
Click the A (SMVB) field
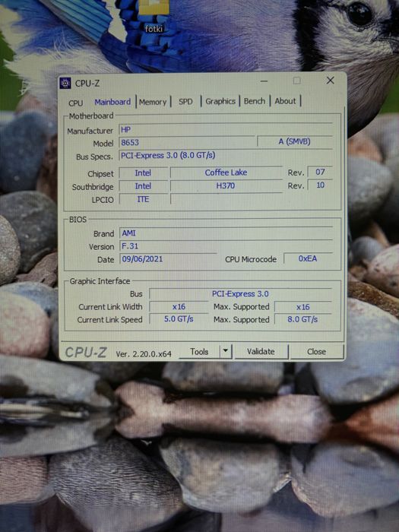(x=294, y=141)
